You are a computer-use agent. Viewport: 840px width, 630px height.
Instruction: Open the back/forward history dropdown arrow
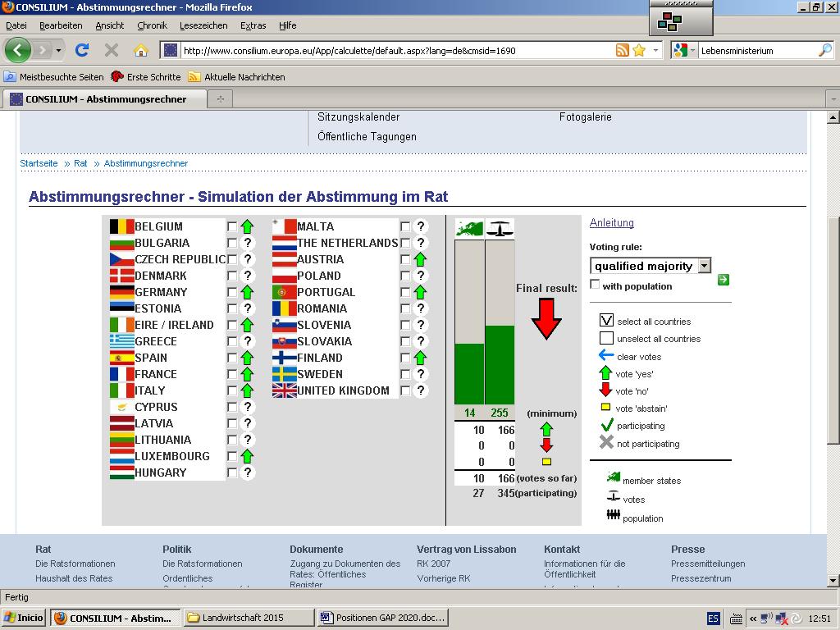coord(58,50)
